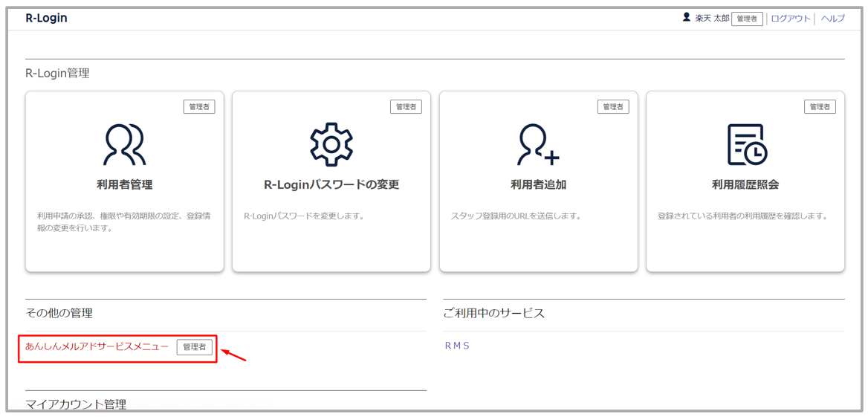Click the R-Login logo in the header

(47, 18)
